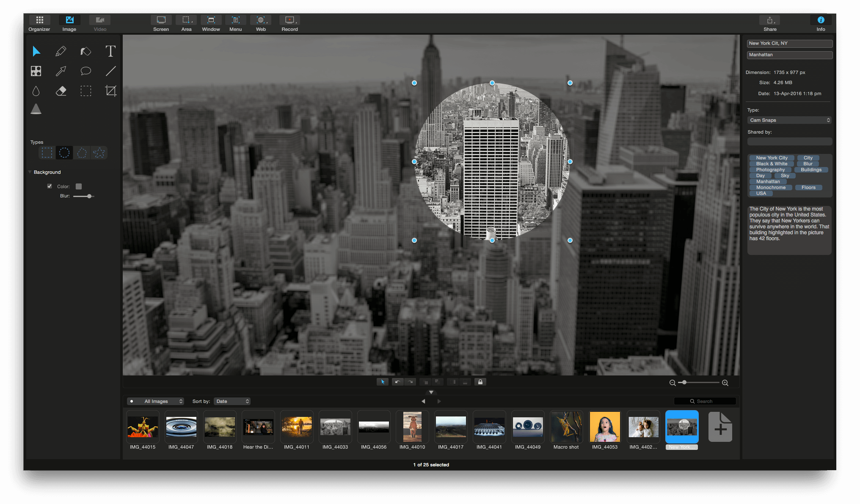Select the Arrow drawing tool

[61, 71]
